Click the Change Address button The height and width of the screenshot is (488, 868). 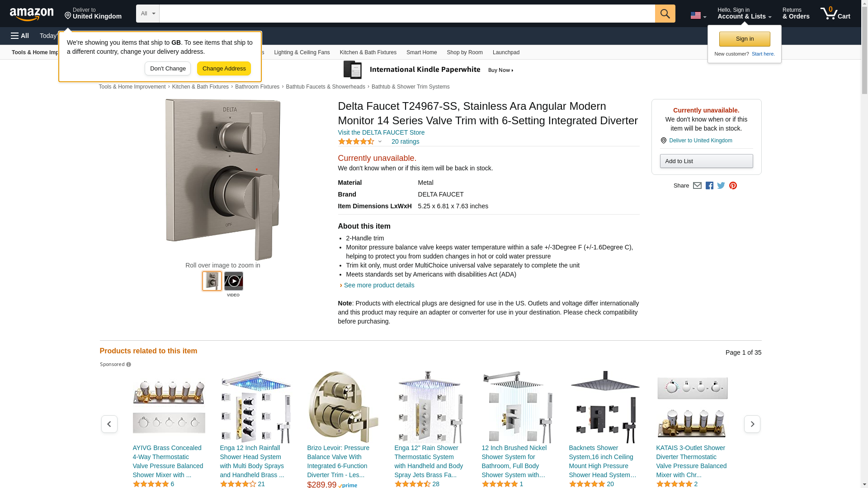click(224, 69)
